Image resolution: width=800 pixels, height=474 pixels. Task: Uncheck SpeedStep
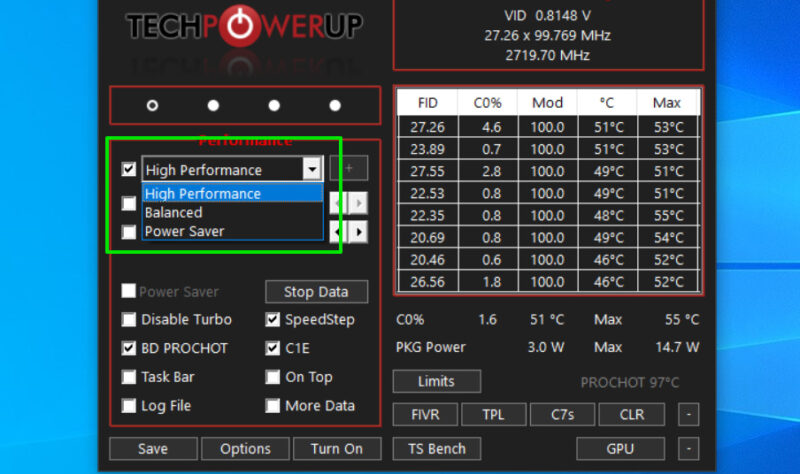tap(272, 319)
